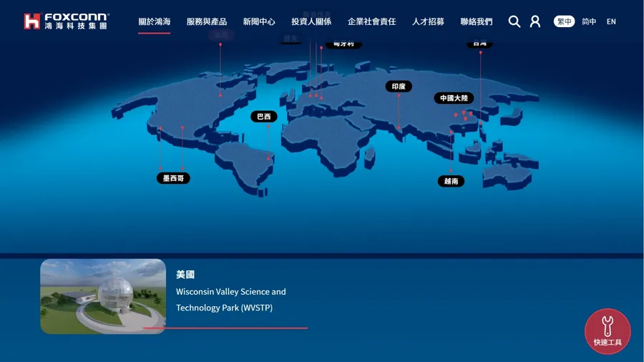Select the 匈牙利 map label
The height and width of the screenshot is (362, 644).
(x=343, y=44)
